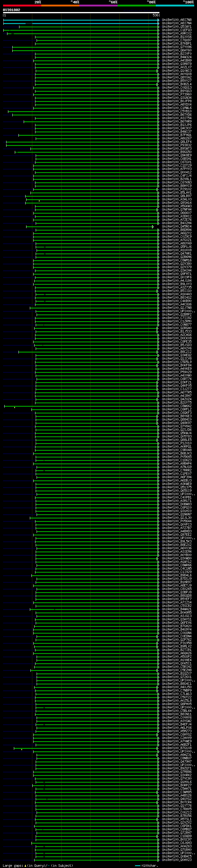Select hit label UniRef100_Q10WI3
The width and height of the screenshot is (197, 868).
pyautogui.click(x=177, y=71)
